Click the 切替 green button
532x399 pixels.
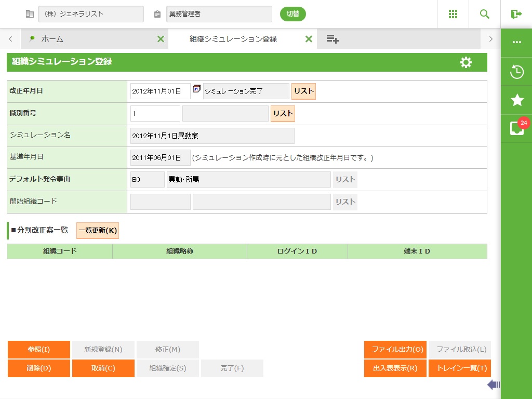[293, 14]
